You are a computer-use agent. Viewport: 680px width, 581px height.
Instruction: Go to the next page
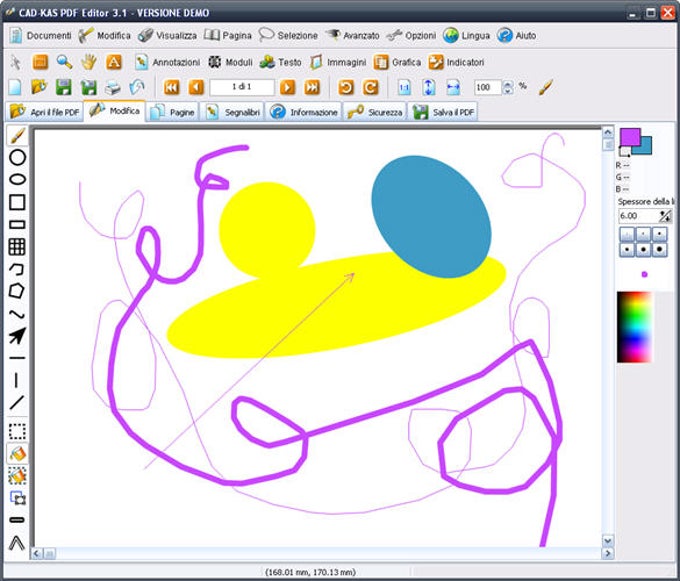(x=287, y=87)
